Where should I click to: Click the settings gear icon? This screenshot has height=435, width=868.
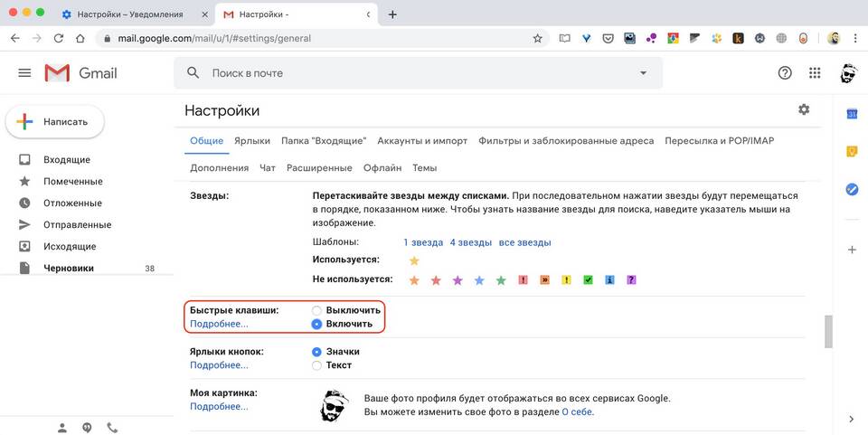(x=804, y=109)
